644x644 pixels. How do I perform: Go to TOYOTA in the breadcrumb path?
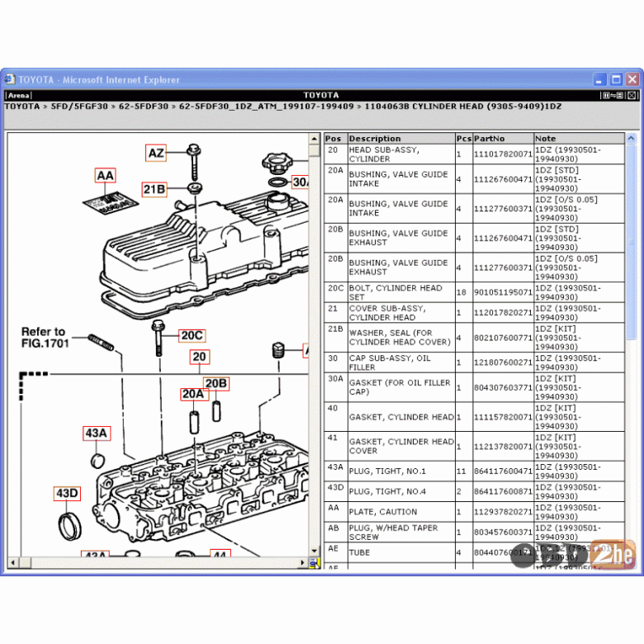[x=22, y=107]
